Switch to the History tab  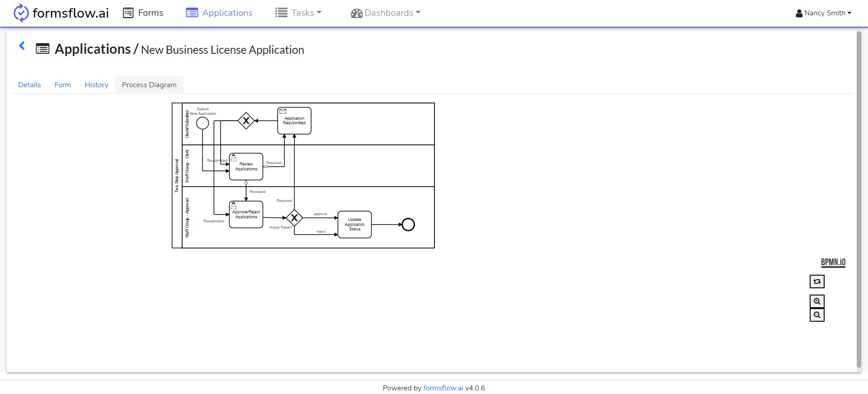point(96,85)
